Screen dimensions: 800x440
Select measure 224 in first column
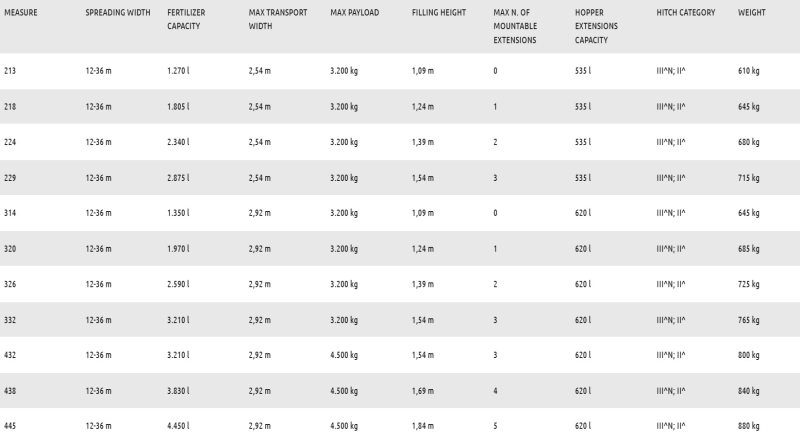coord(10,142)
